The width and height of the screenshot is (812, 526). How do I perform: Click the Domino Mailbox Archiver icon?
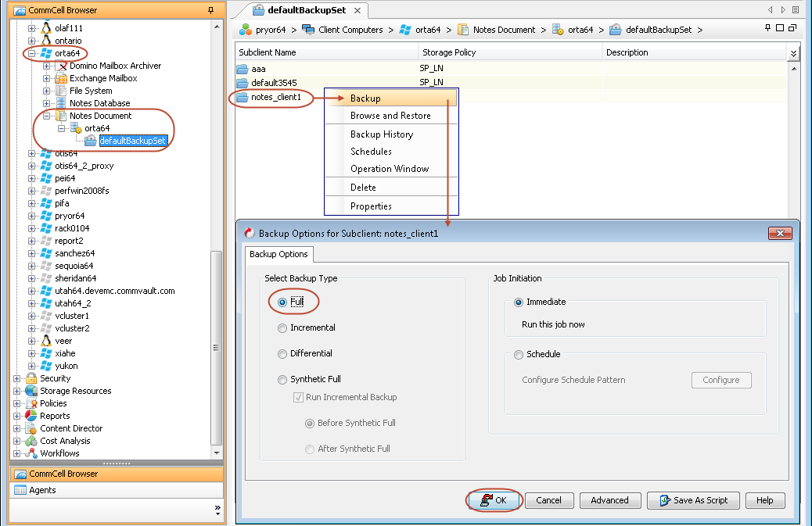pos(61,66)
